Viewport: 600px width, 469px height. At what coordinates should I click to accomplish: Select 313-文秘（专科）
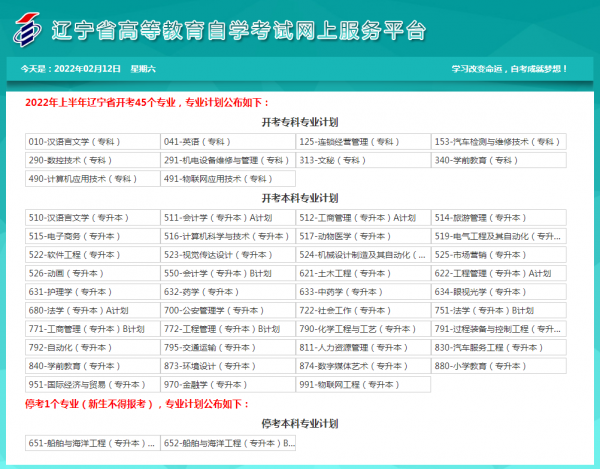pos(363,160)
